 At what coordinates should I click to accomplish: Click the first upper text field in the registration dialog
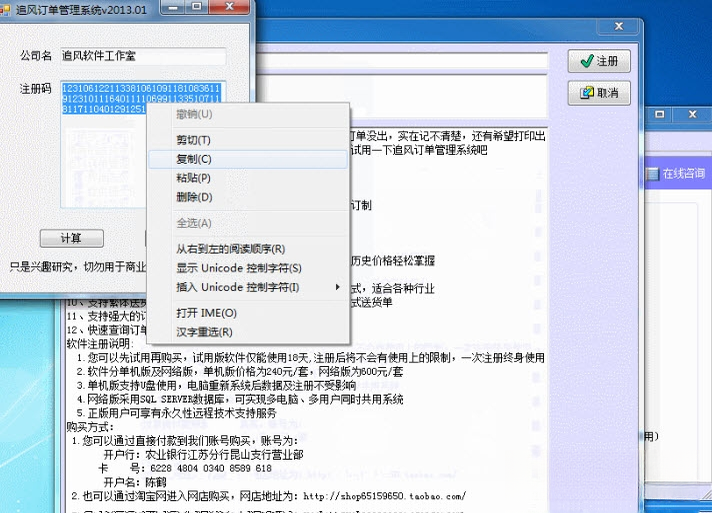(402, 61)
